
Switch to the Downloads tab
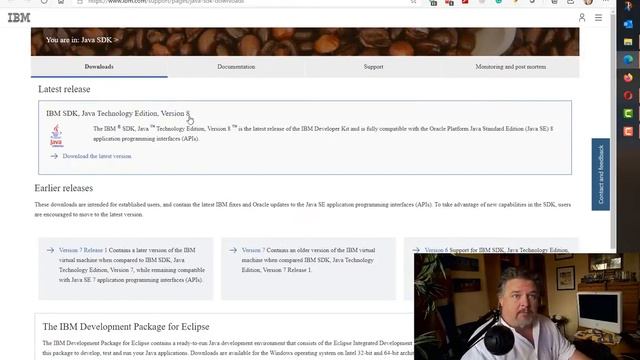pyautogui.click(x=99, y=67)
